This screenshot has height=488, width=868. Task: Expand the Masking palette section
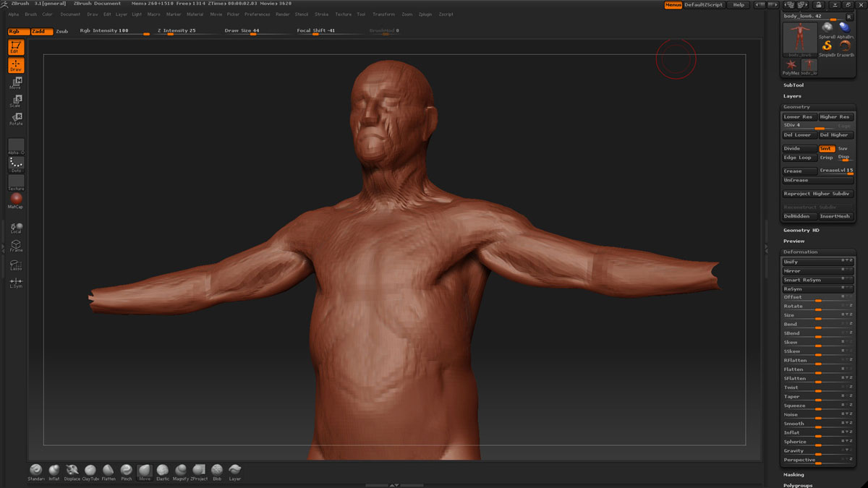point(793,475)
